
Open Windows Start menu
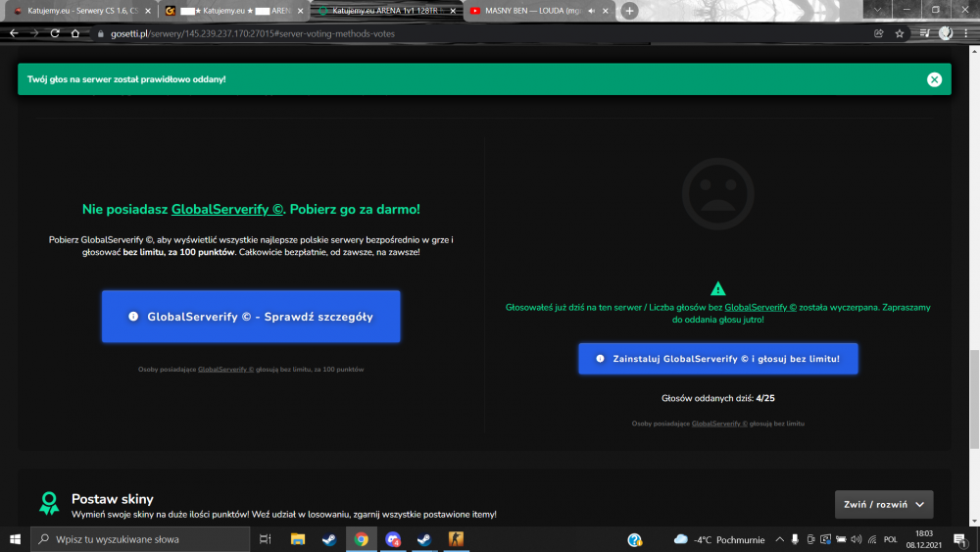coord(15,539)
